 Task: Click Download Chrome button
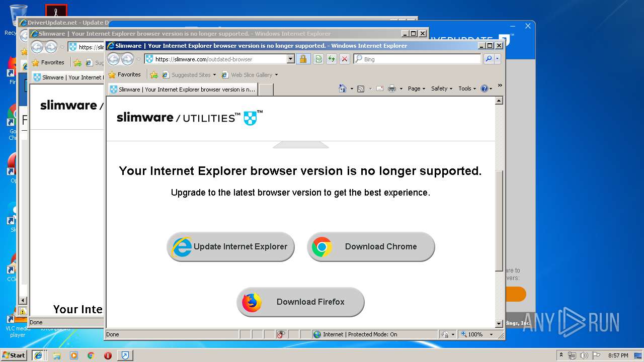click(371, 247)
